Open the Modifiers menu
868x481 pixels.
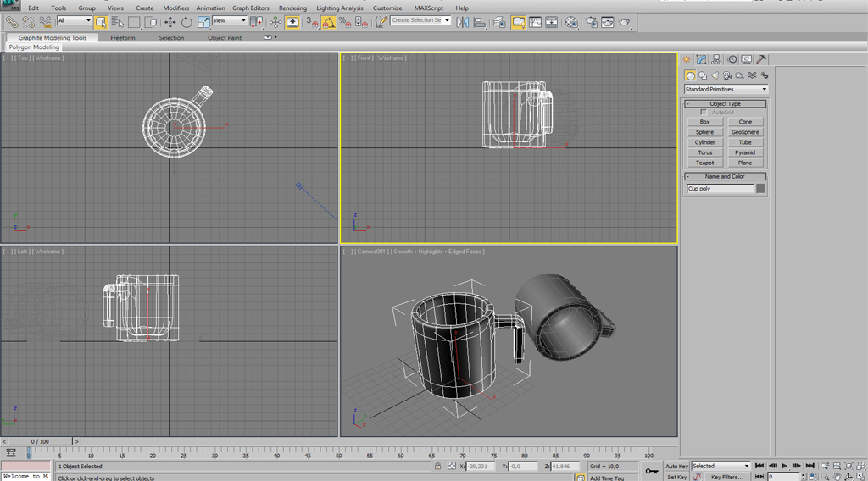[x=176, y=8]
